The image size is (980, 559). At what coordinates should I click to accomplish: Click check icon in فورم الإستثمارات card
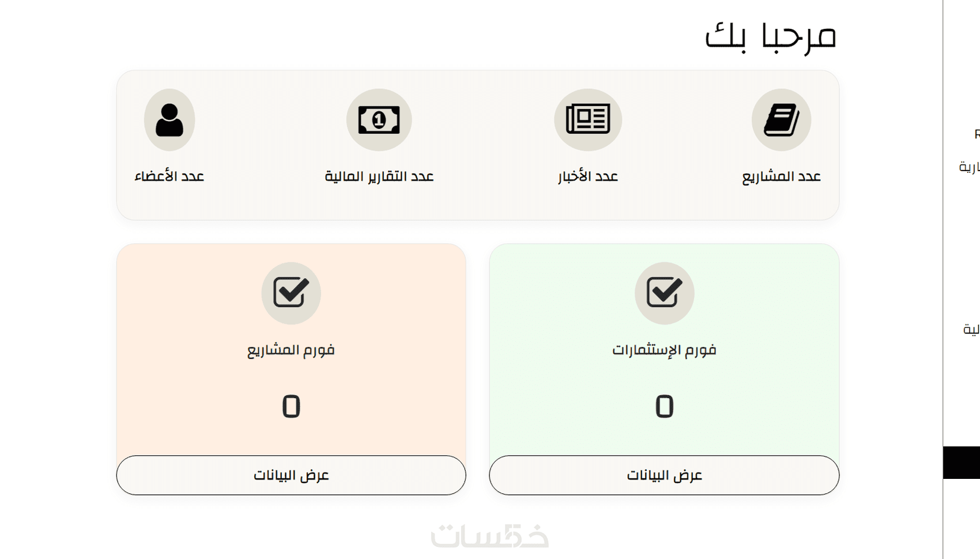coord(664,293)
